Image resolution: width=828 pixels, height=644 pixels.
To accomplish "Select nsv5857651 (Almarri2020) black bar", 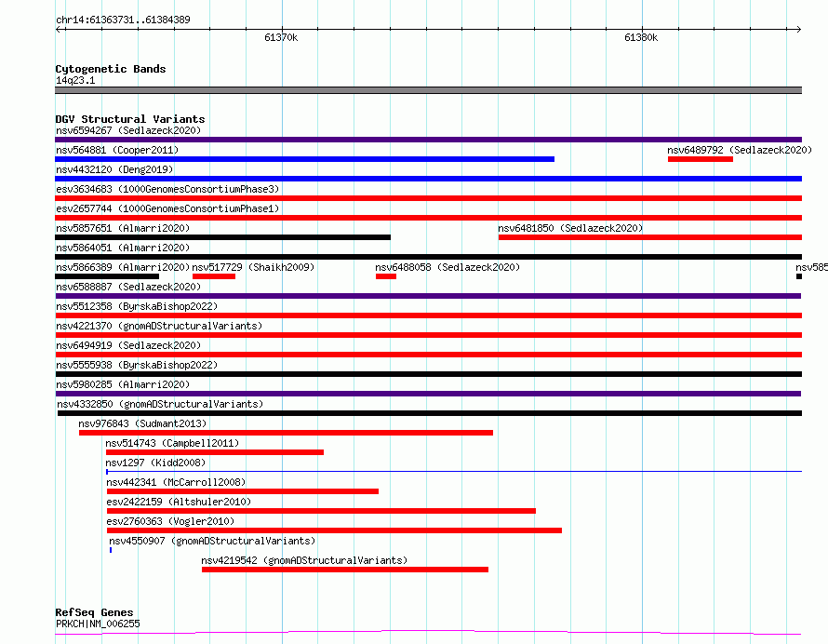I will pyautogui.click(x=223, y=237).
